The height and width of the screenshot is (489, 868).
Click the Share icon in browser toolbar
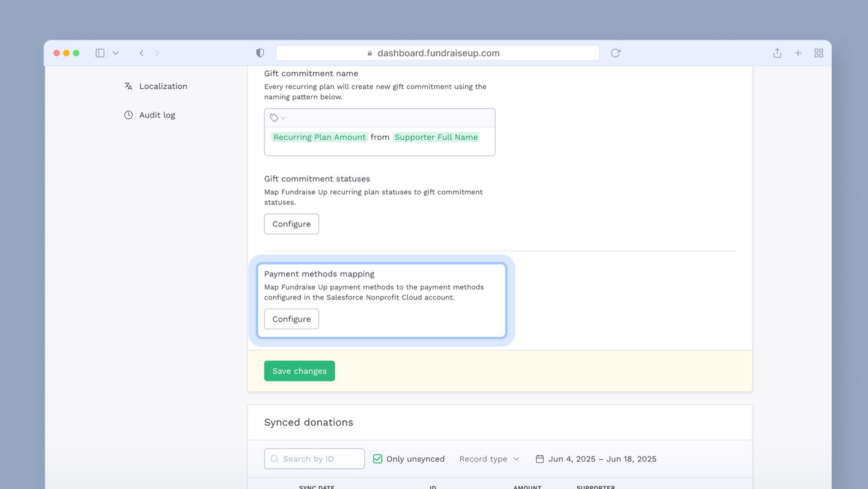pos(777,53)
